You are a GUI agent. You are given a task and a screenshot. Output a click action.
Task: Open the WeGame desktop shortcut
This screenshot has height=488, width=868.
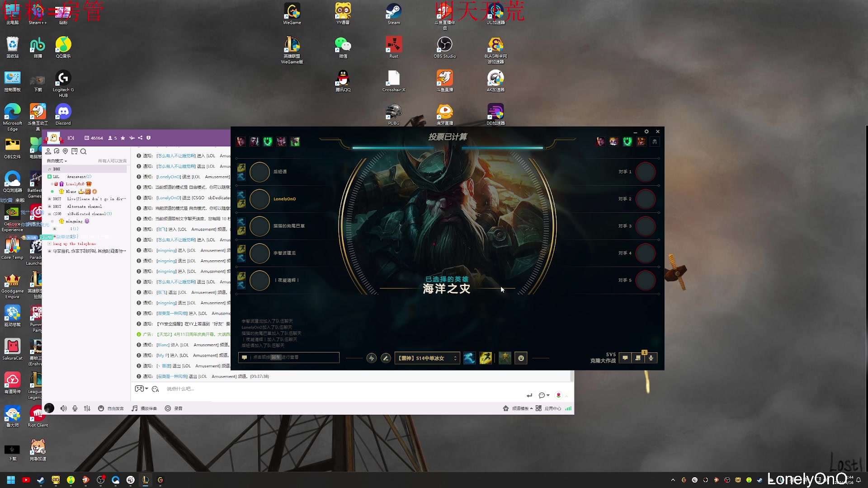tap(292, 14)
